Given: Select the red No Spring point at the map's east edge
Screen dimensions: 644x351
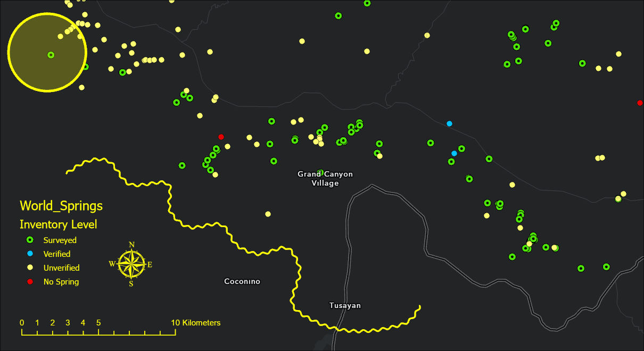Looking at the screenshot, I should pos(640,103).
